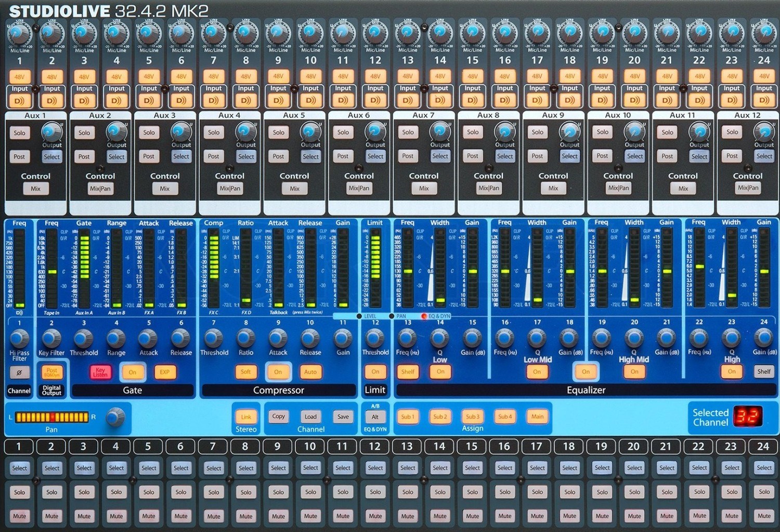Mute channel 4
Image resolution: width=780 pixels, height=532 pixels.
[x=116, y=516]
